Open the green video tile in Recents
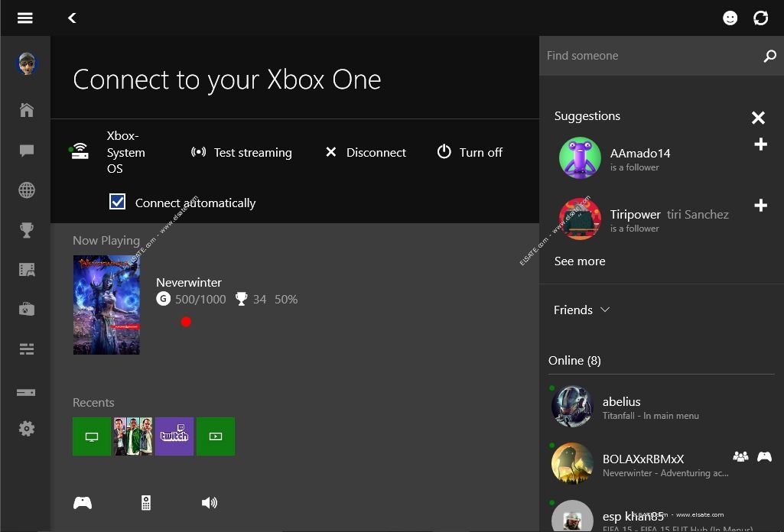This screenshot has height=532, width=784. pyautogui.click(x=216, y=436)
